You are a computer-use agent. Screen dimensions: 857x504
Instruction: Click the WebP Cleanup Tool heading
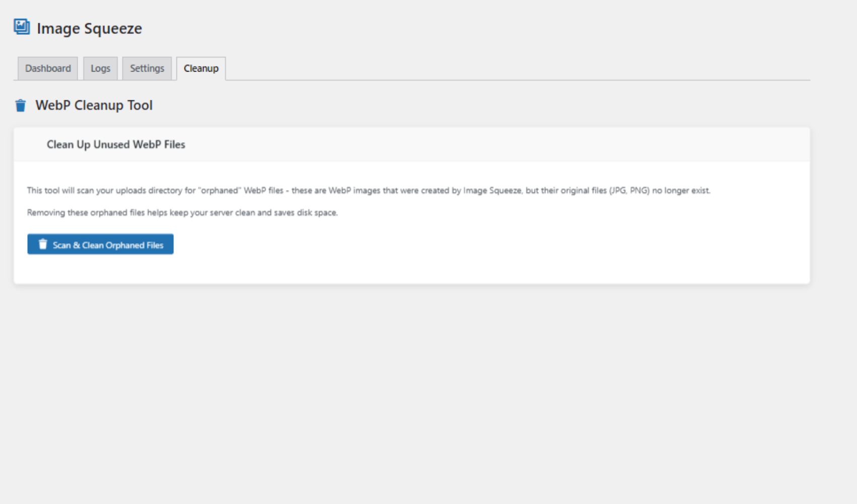[94, 105]
